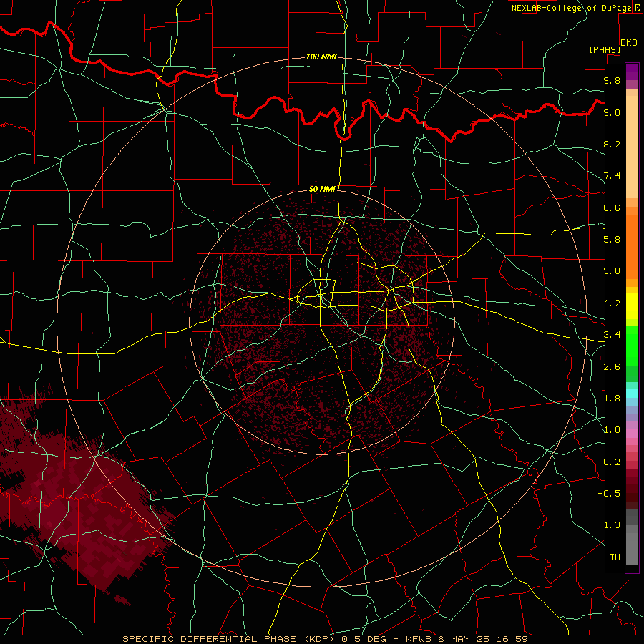
Task: Click the [PHAS] units label
Action: (605, 49)
